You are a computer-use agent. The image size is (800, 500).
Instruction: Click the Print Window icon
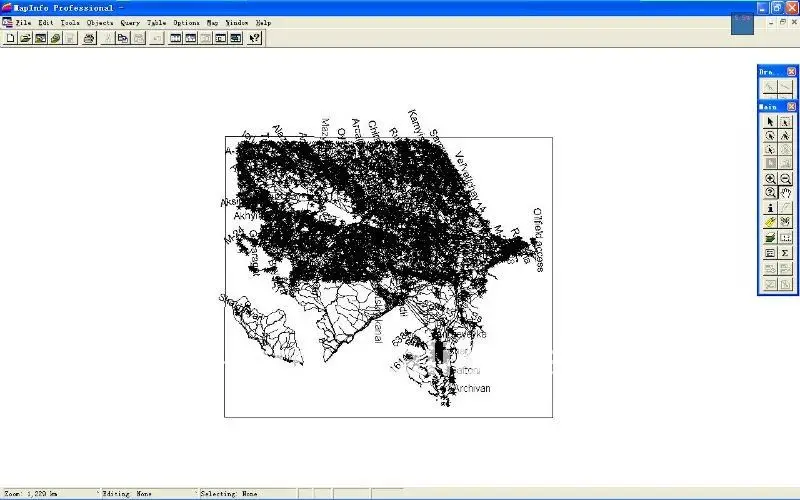tap(89, 38)
